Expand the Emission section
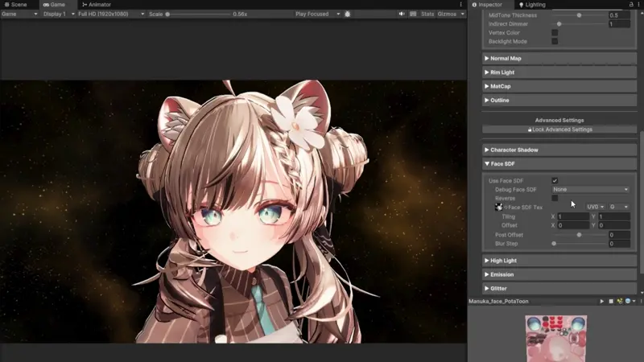Viewport: 644px width, 362px height. [559, 274]
